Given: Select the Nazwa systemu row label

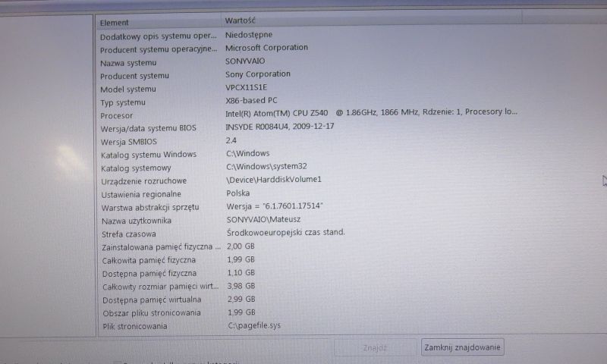Looking at the screenshot, I should coord(128,63).
